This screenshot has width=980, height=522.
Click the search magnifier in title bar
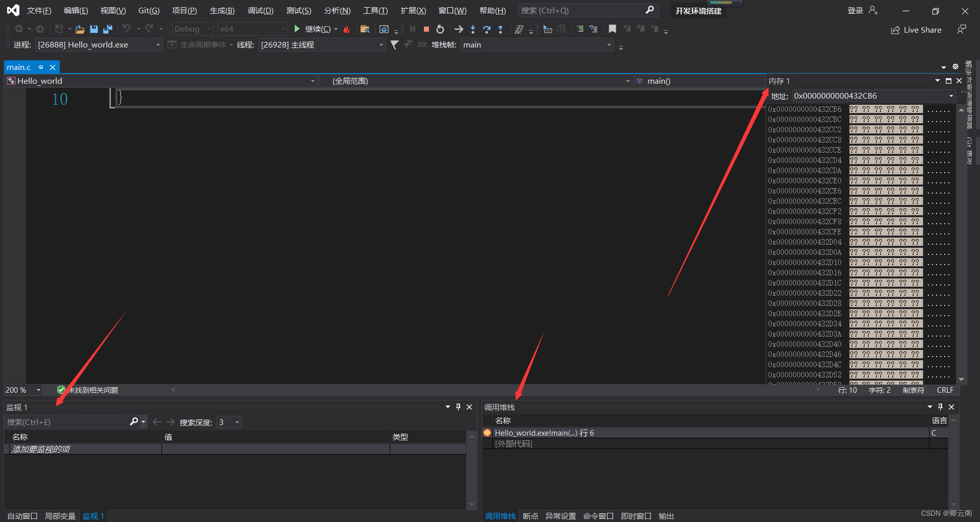[650, 10]
